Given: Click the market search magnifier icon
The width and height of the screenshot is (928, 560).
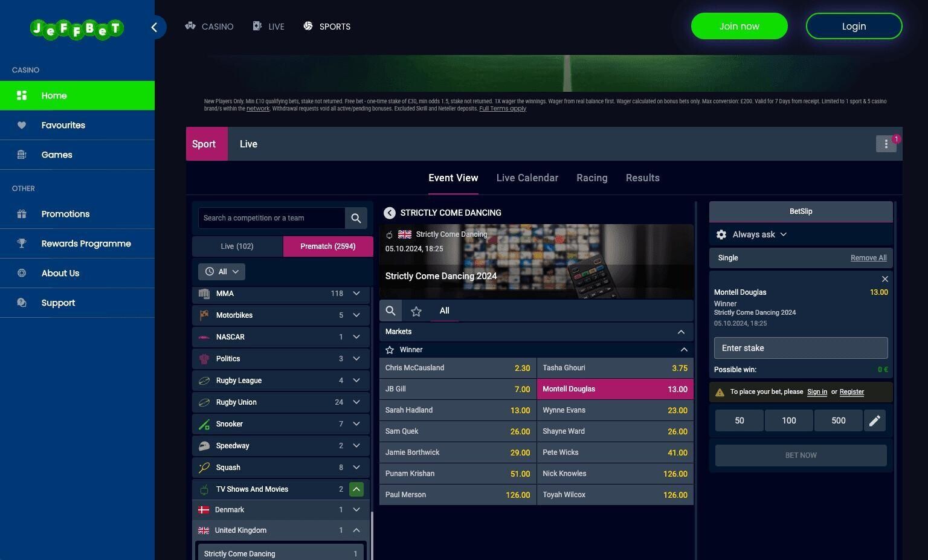Looking at the screenshot, I should 391,311.
